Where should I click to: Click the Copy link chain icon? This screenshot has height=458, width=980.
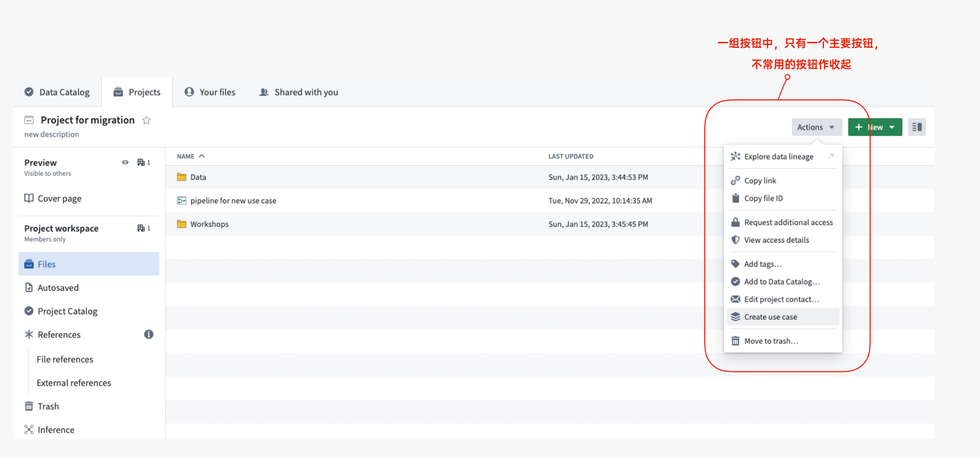point(736,181)
